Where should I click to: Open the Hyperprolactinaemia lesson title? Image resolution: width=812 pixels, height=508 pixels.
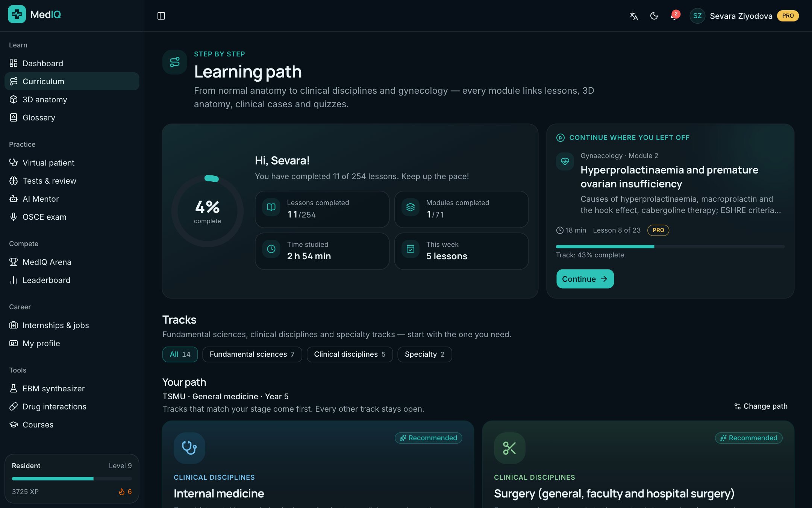[x=670, y=177]
